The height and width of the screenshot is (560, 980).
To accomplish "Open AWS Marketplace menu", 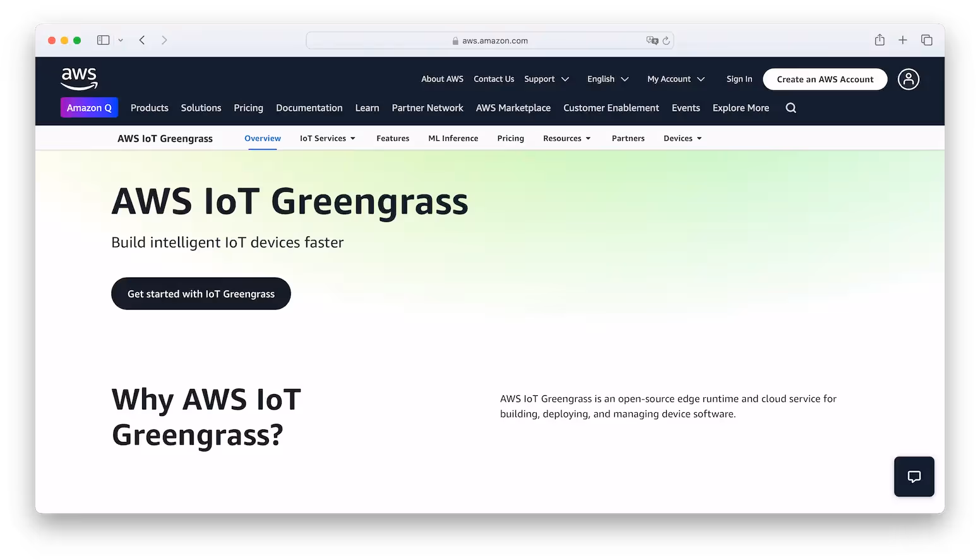I will [513, 108].
